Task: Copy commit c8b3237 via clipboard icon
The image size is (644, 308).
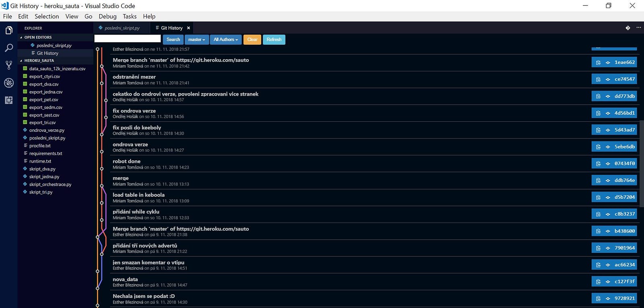Action: pos(598,214)
